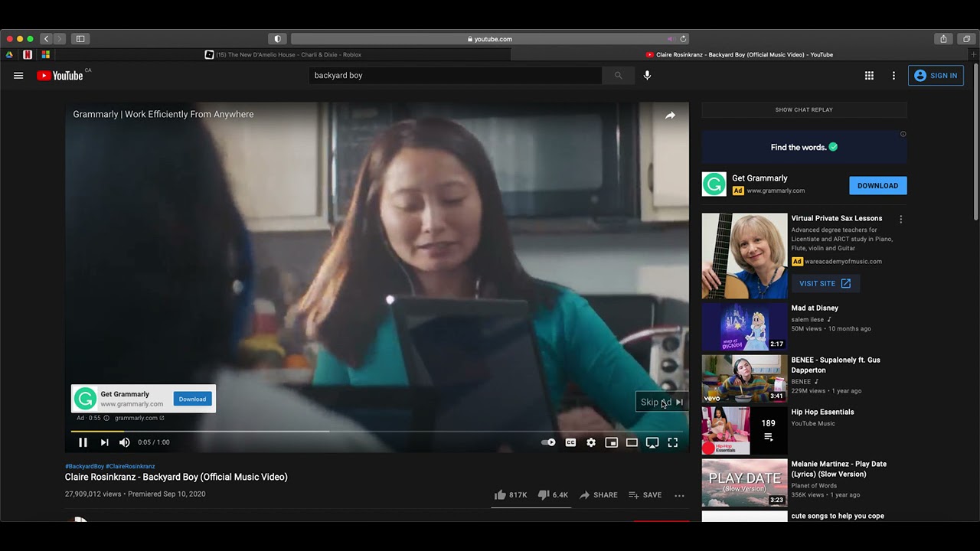Click the youtube.com address bar

(490, 39)
